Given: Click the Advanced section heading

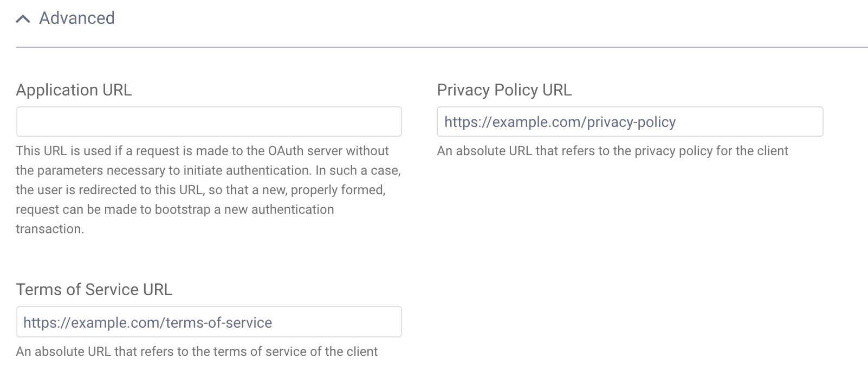Looking at the screenshot, I should pos(76,18).
